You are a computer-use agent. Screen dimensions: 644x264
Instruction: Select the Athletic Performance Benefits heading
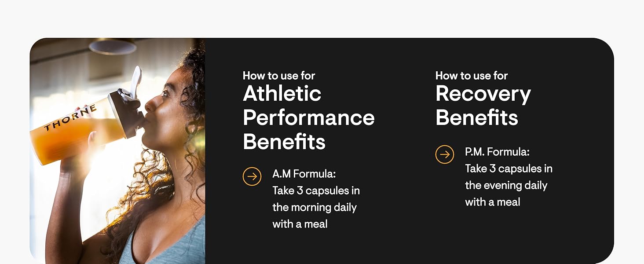click(x=308, y=117)
